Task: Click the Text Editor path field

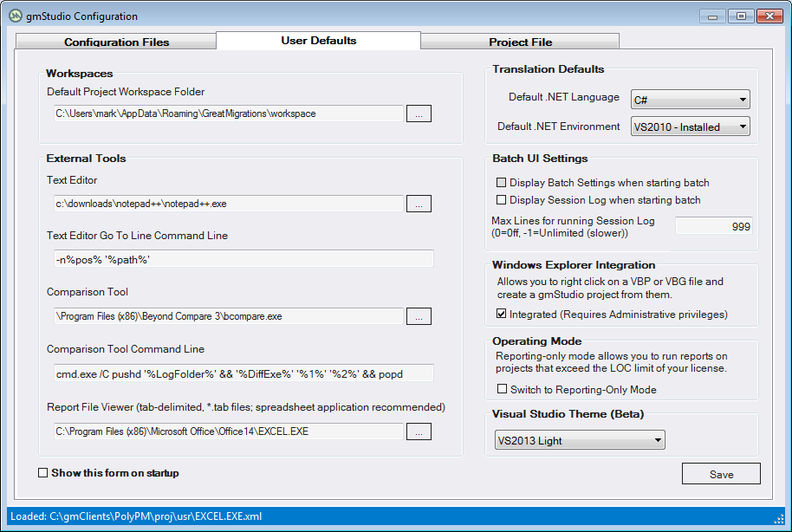Action: click(x=228, y=204)
